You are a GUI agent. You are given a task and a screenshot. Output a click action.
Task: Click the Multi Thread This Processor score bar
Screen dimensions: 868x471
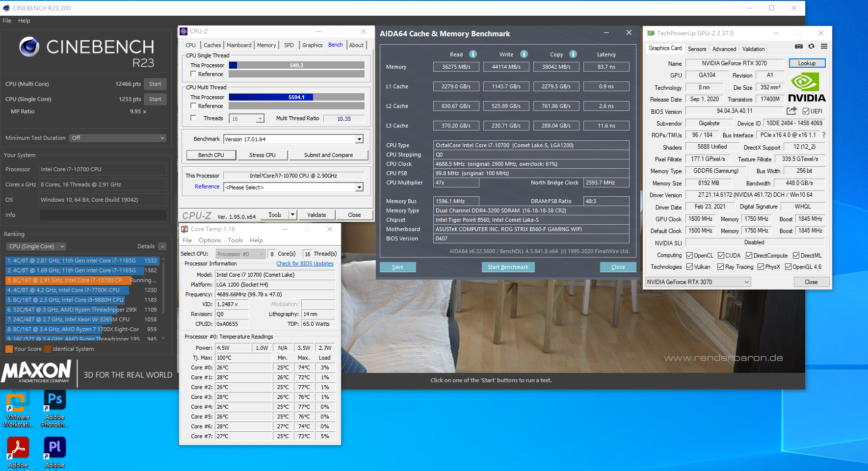(x=296, y=97)
